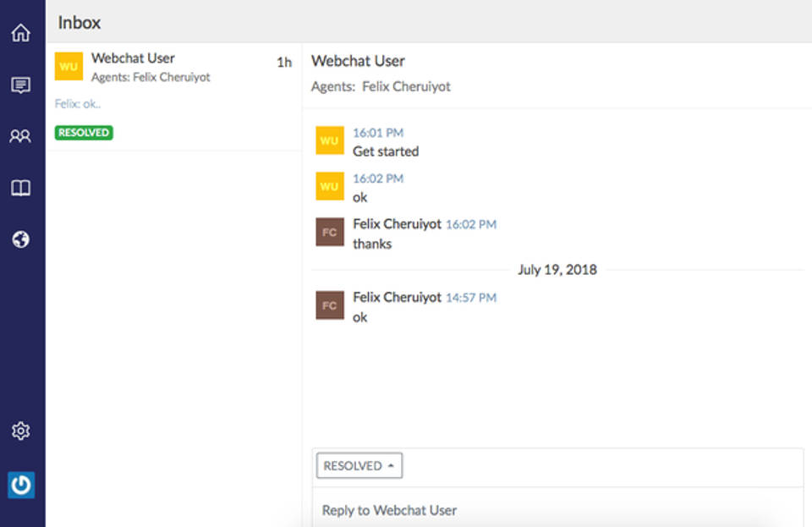Screen dimensions: 812x527
Task: Open settings gear icon
Action: click(21, 431)
